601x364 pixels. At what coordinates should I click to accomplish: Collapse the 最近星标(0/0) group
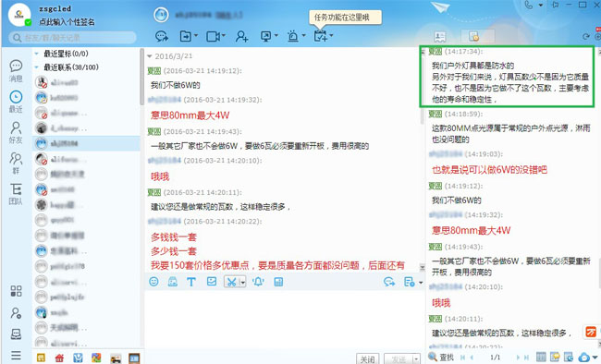[x=37, y=54]
